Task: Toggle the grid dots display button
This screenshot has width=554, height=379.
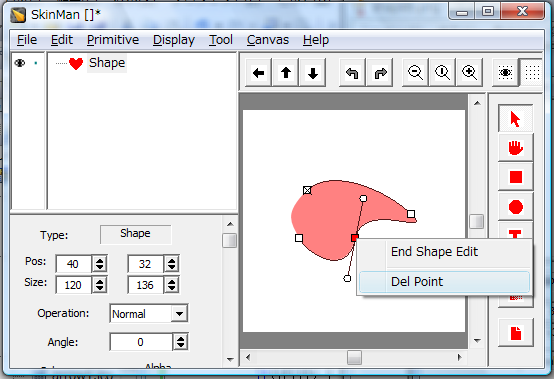Action: coord(532,73)
